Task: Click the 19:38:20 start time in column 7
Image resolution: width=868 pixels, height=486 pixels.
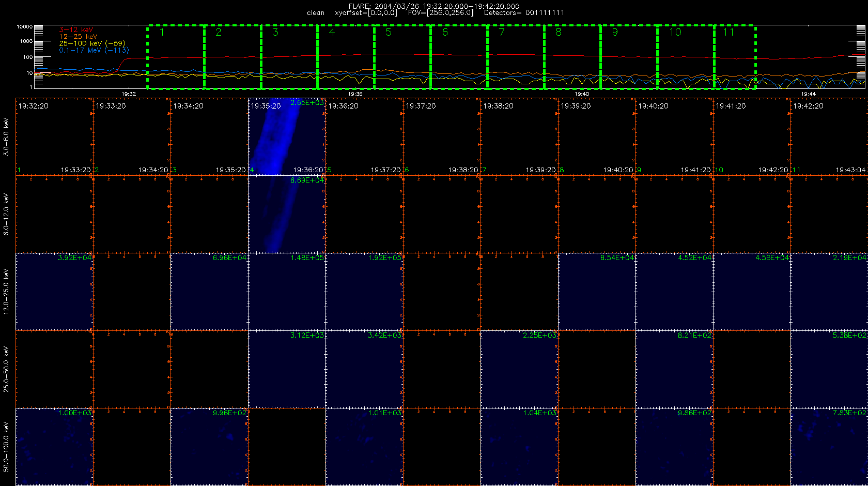Action: [x=499, y=106]
